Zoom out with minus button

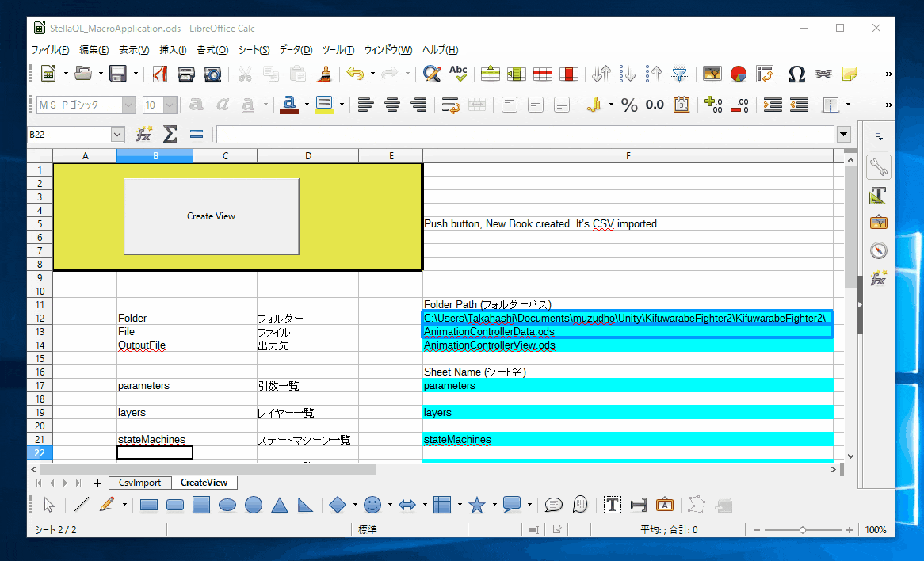click(x=757, y=530)
